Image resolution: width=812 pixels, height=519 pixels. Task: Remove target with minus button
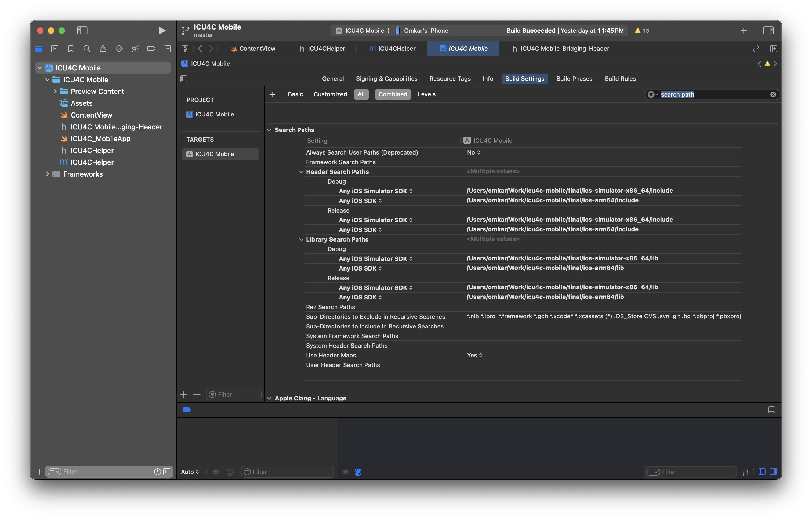point(197,395)
